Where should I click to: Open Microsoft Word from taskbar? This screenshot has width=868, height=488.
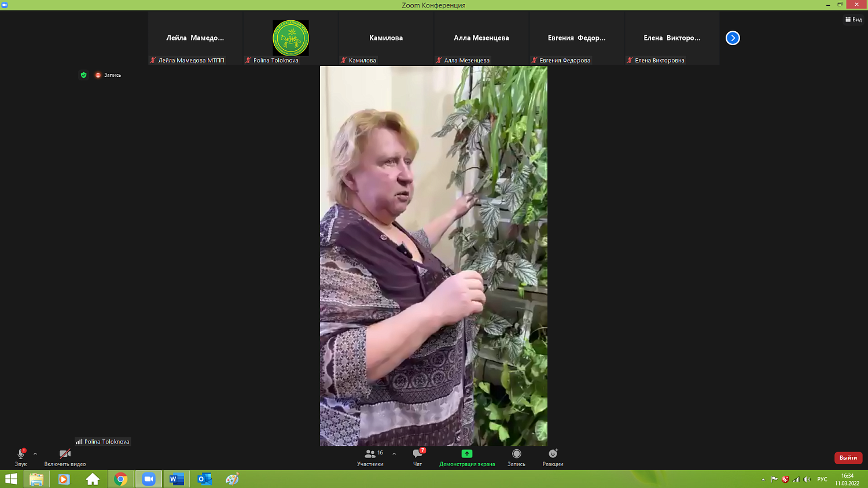pos(176,479)
